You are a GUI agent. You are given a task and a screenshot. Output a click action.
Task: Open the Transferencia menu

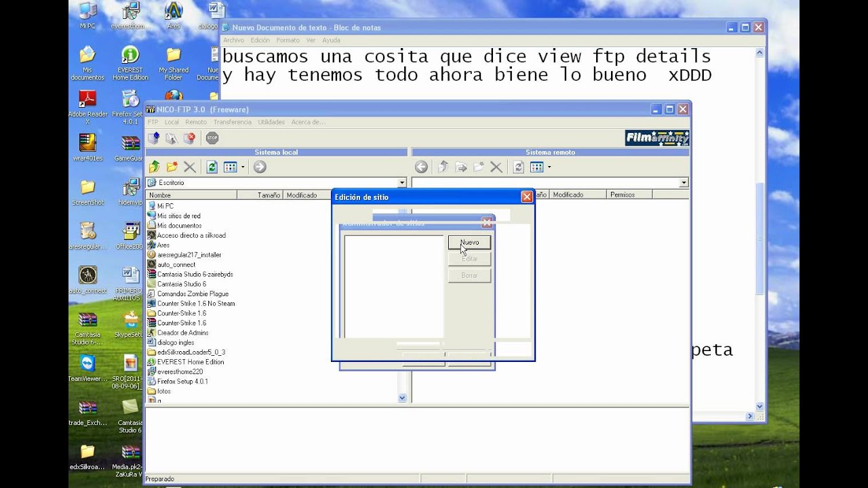232,122
